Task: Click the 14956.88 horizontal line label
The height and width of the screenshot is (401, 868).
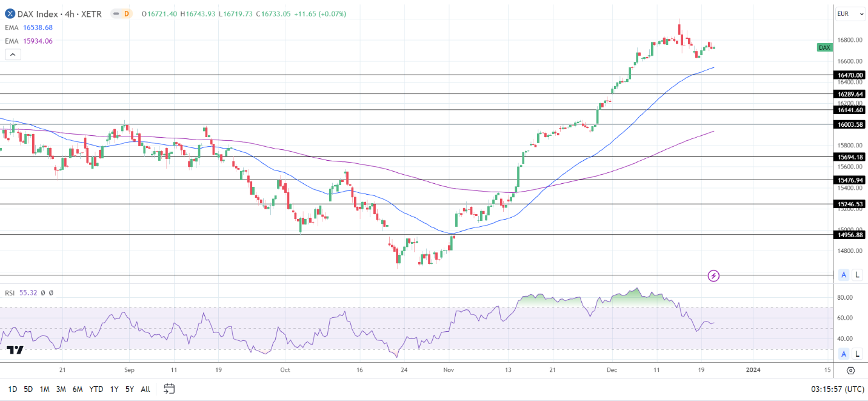Action: tap(850, 234)
